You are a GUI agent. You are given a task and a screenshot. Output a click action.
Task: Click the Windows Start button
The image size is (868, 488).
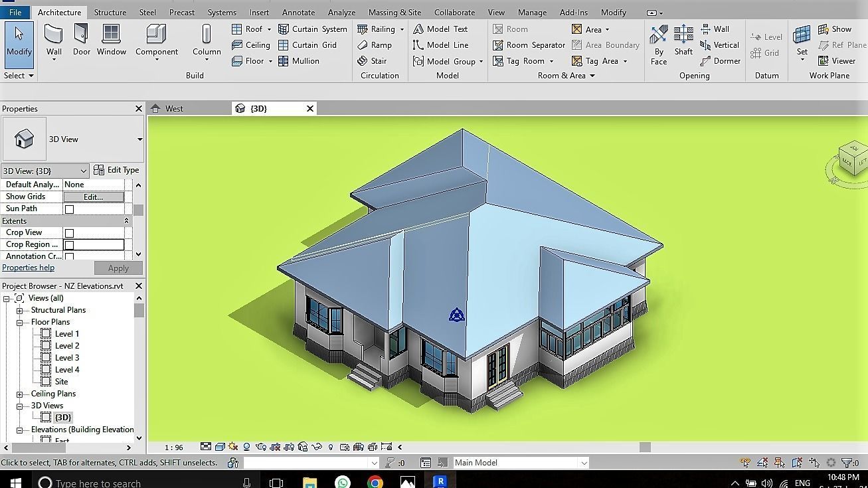[15, 483]
